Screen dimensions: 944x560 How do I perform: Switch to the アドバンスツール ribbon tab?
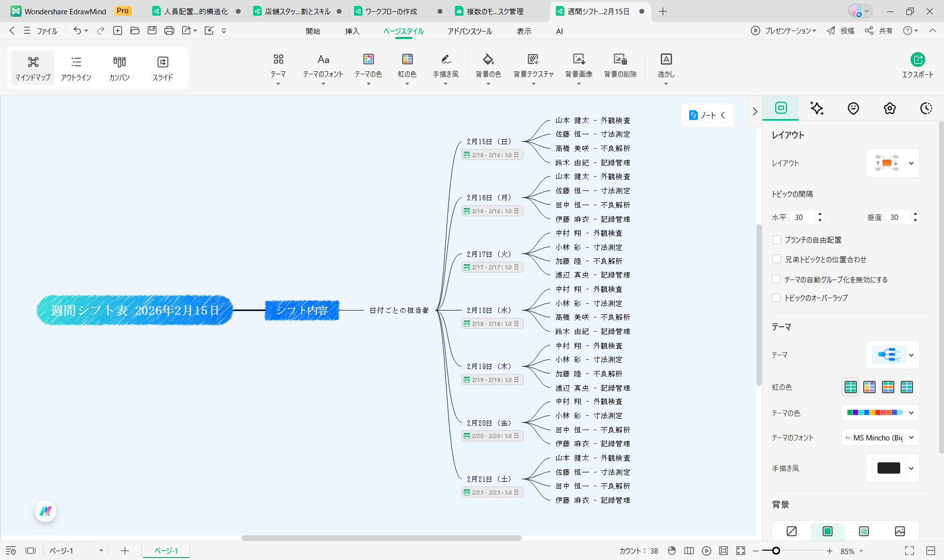click(470, 31)
